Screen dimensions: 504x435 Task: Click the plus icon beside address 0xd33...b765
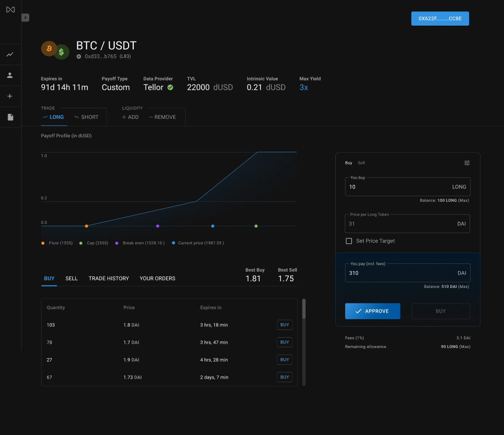click(x=79, y=56)
